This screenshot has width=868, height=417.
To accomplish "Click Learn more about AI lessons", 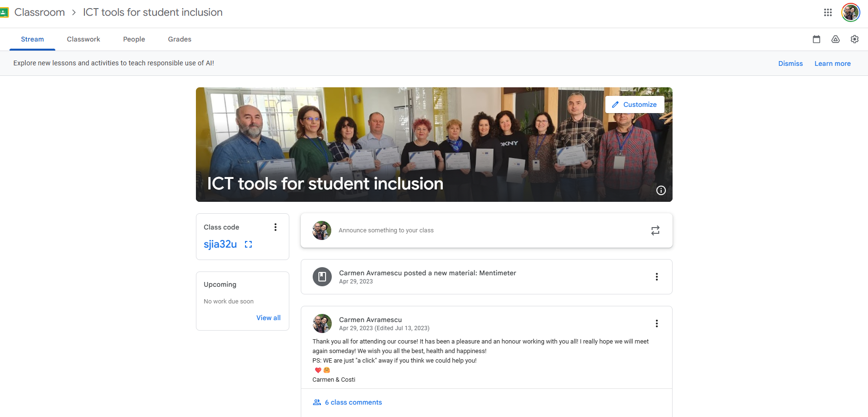I will coord(832,63).
